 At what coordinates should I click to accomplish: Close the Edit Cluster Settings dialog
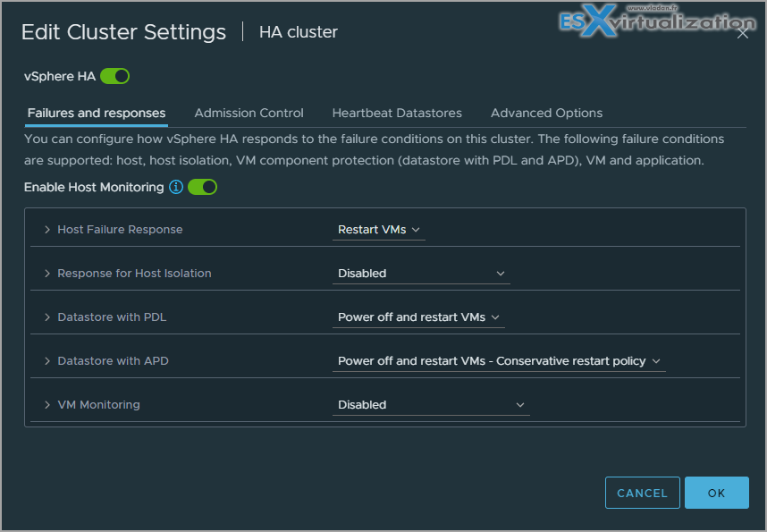[x=743, y=34]
